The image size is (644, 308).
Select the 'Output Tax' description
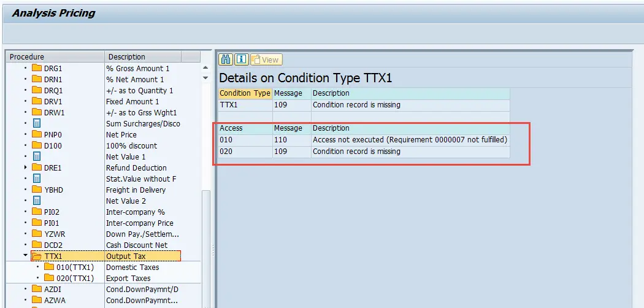click(126, 256)
